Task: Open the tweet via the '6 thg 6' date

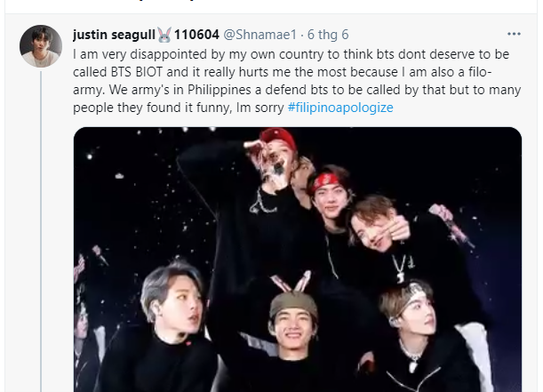Action: coord(328,35)
